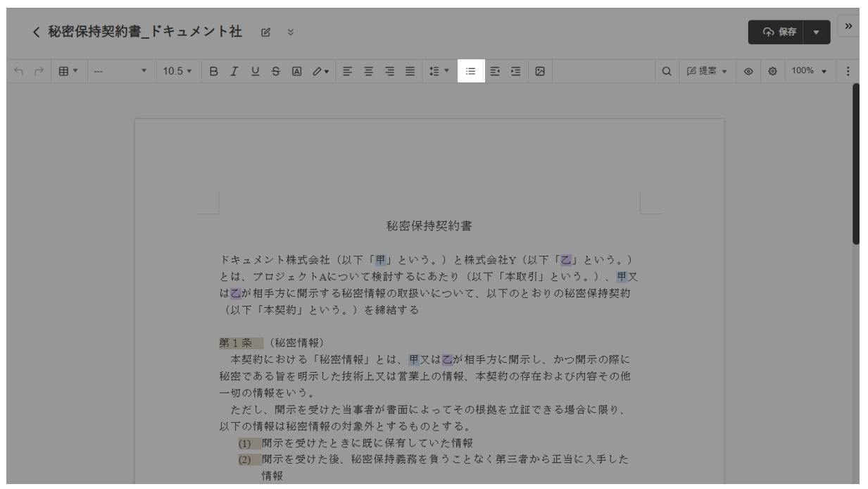Go back using the left chevron
This screenshot has width=868, height=489.
pyautogui.click(x=36, y=32)
